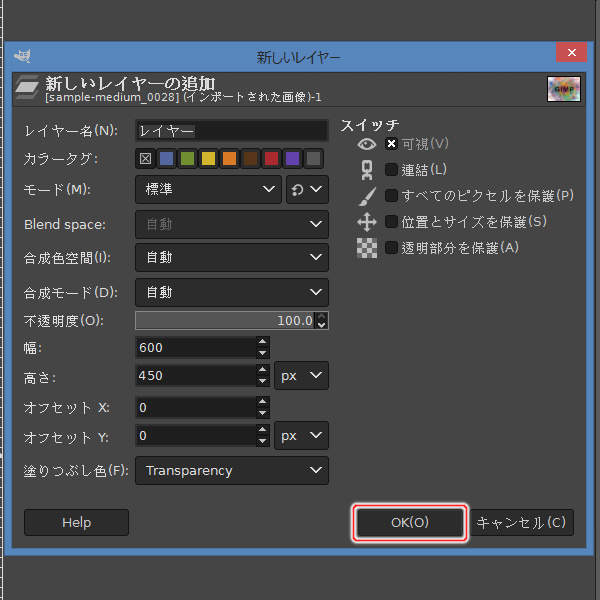Screen dimensions: 600x600
Task: Click the GIMP Wilber title bar icon
Action: pos(23,56)
